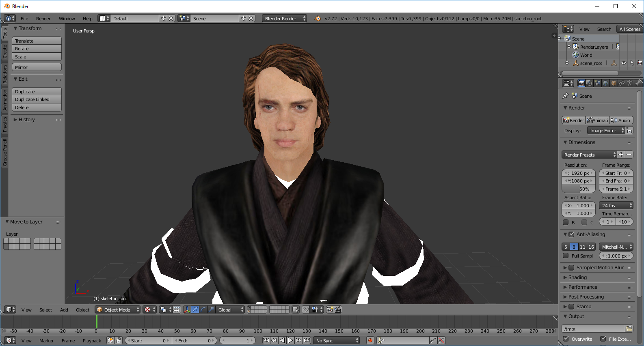Click the screen layout selector icon before Default
This screenshot has width=644, height=346.
tap(104, 18)
